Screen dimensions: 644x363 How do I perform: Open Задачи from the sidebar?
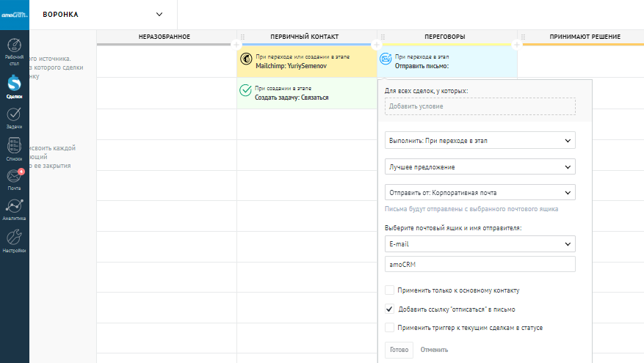14,116
